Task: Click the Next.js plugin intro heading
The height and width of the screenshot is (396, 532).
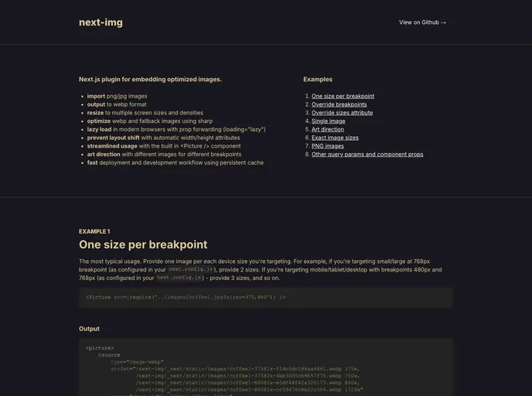Action: coord(150,79)
